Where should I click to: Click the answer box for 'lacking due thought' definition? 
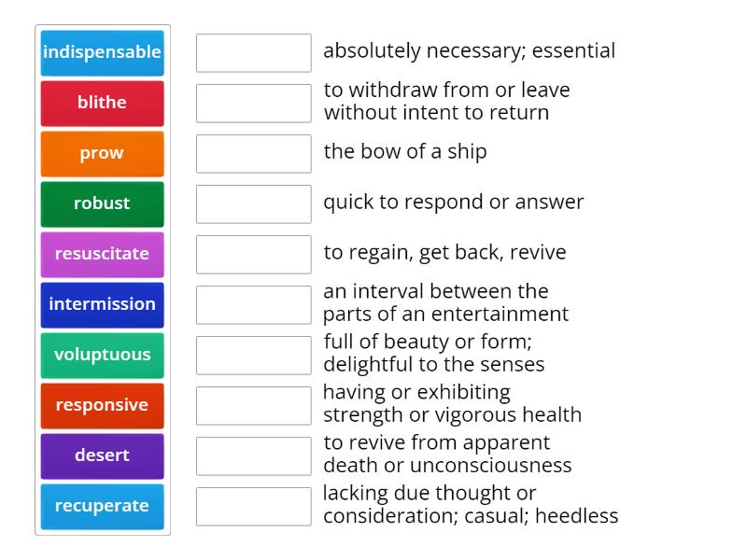(253, 506)
